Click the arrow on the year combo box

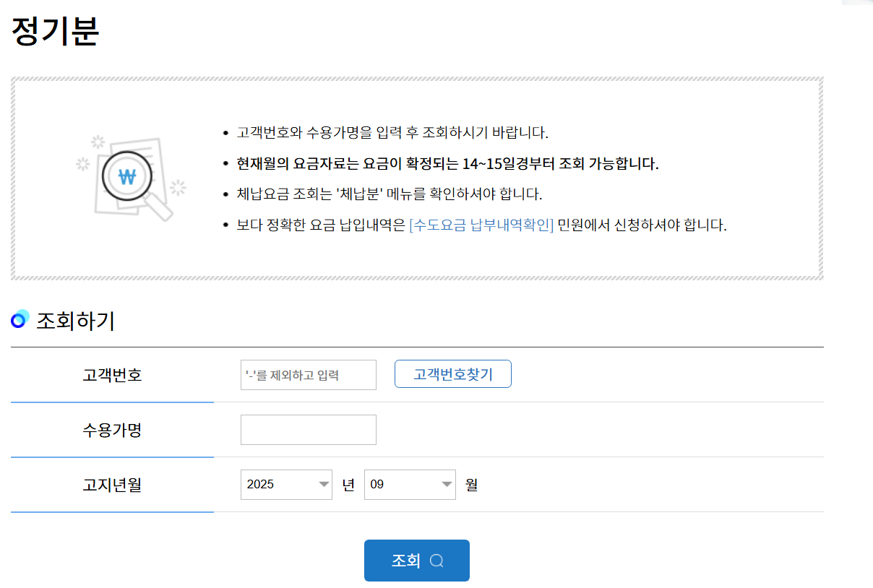(323, 485)
